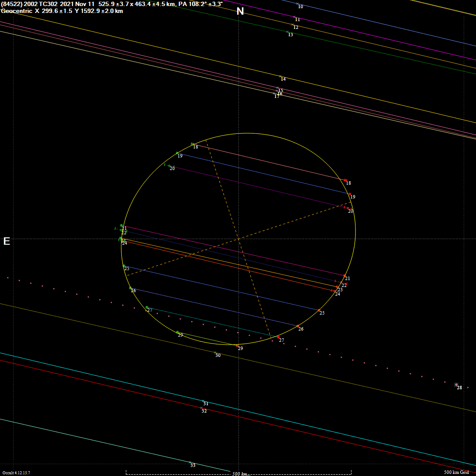Screen dimensions: 476x476
Task: Click label 27 at the chord's red end
Action: coord(282,340)
